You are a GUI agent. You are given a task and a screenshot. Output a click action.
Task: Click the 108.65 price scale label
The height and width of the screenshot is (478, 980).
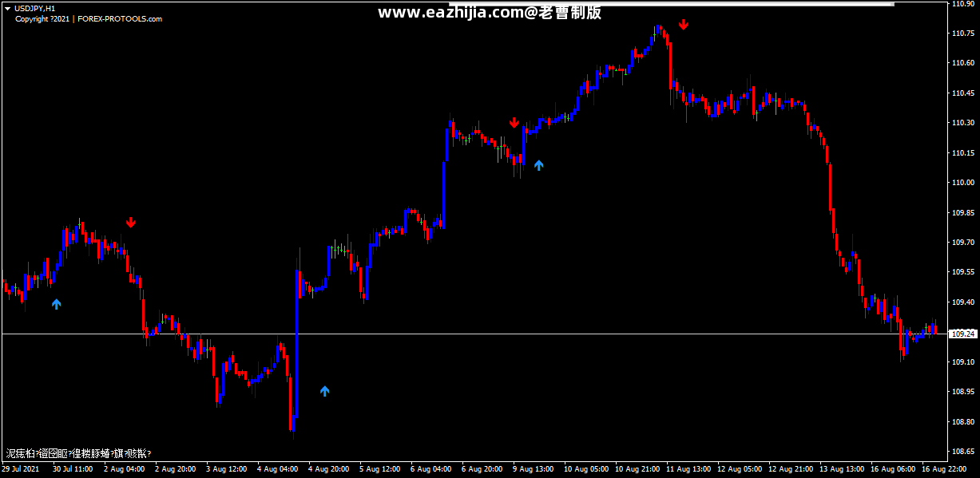[x=963, y=452]
